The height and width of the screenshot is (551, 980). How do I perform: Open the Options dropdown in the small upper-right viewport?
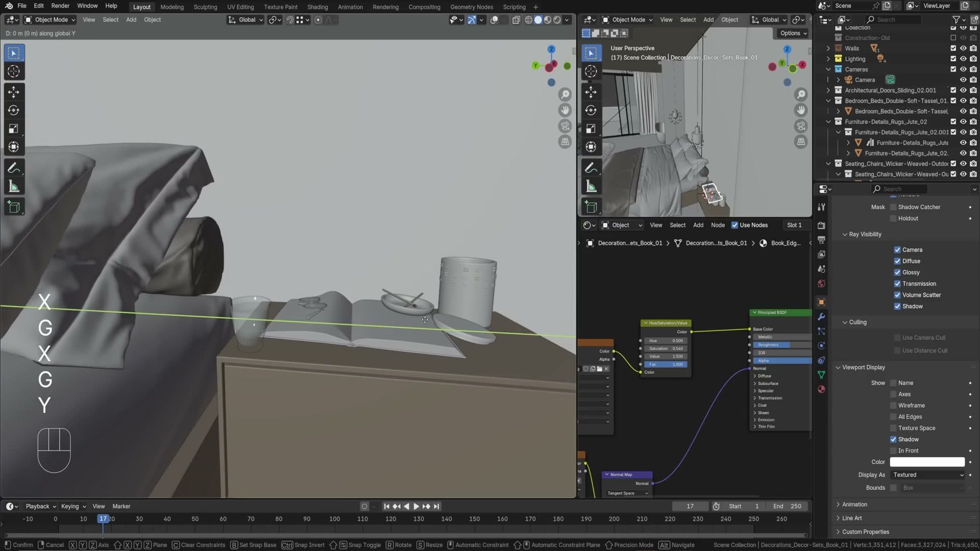(793, 33)
